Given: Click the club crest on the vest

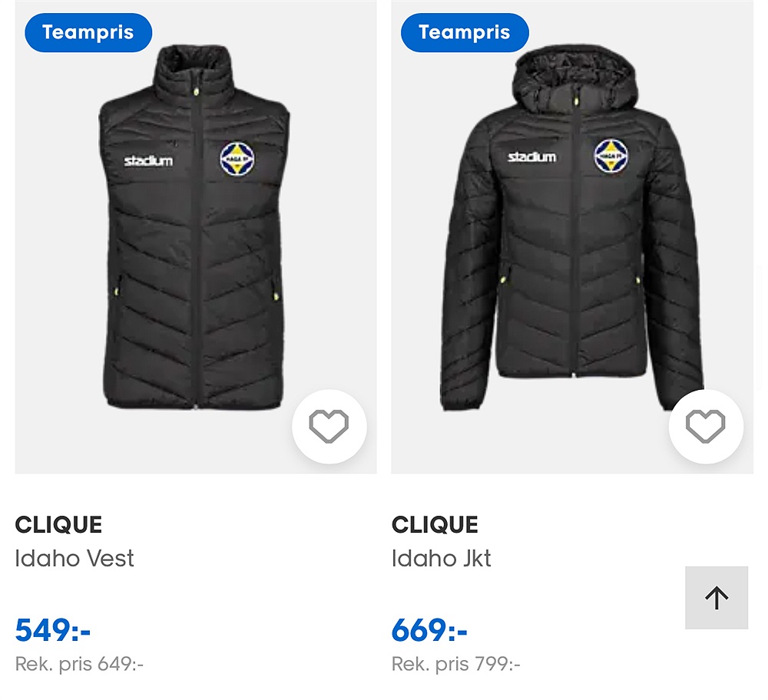Looking at the screenshot, I should 237,159.
